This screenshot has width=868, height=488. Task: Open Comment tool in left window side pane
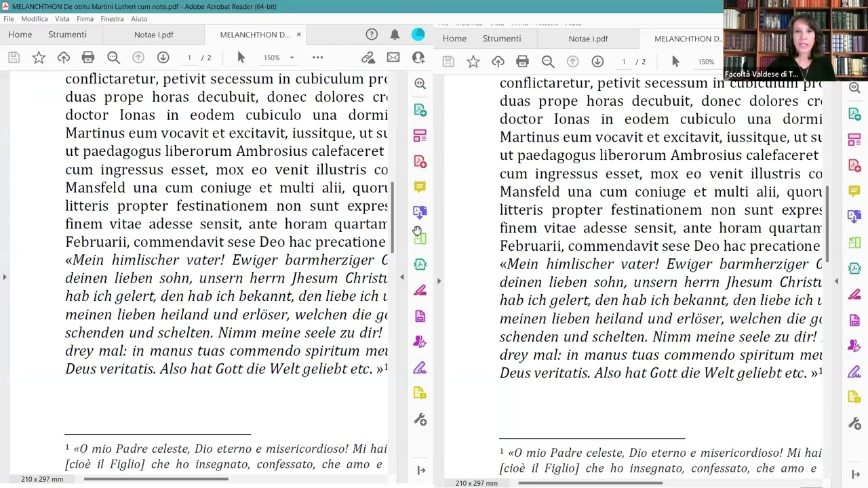click(x=420, y=187)
